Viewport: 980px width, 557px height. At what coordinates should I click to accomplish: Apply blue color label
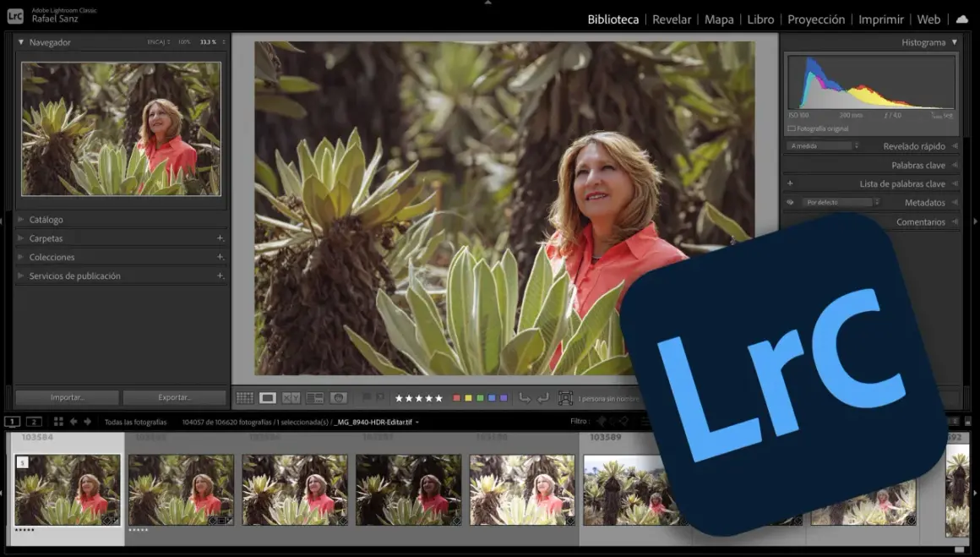(x=492, y=398)
